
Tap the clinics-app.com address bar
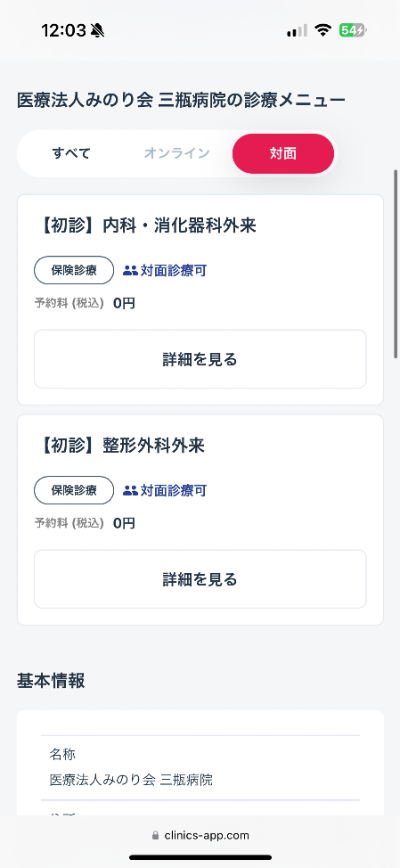(200, 835)
